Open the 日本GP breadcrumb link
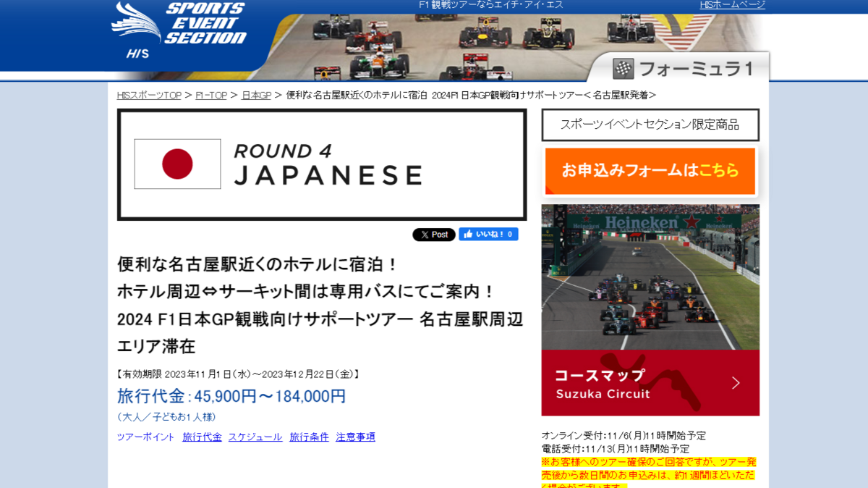868x488 pixels. [x=256, y=95]
